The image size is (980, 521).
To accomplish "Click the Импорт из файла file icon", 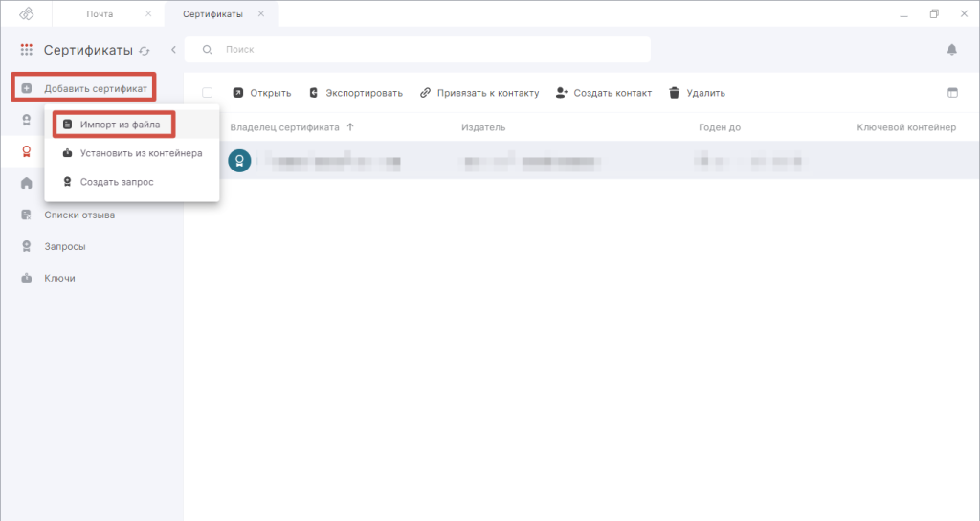I will (x=68, y=125).
